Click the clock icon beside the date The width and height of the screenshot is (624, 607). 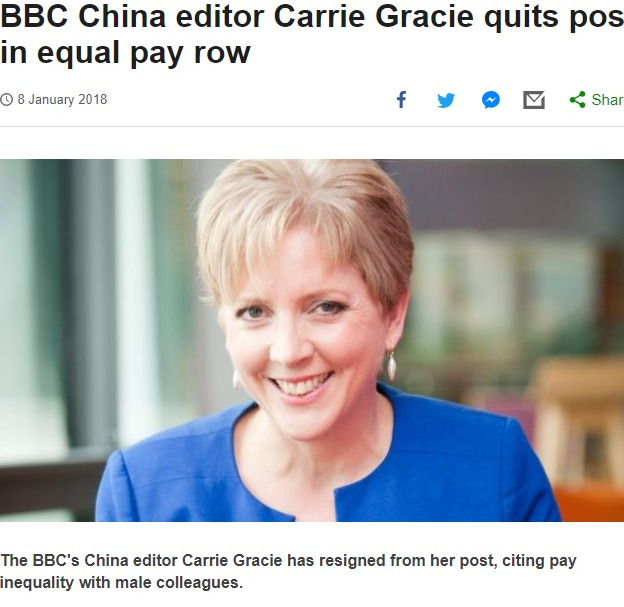[6, 100]
